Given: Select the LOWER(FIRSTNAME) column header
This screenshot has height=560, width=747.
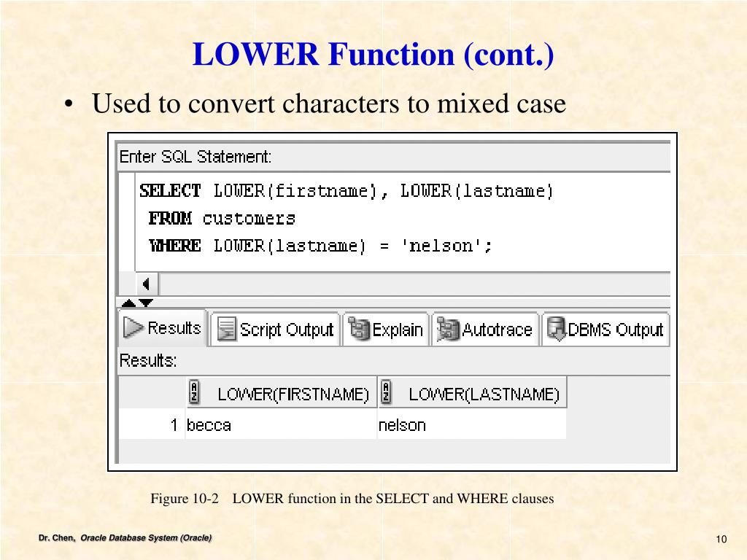Looking at the screenshot, I should click(x=282, y=393).
